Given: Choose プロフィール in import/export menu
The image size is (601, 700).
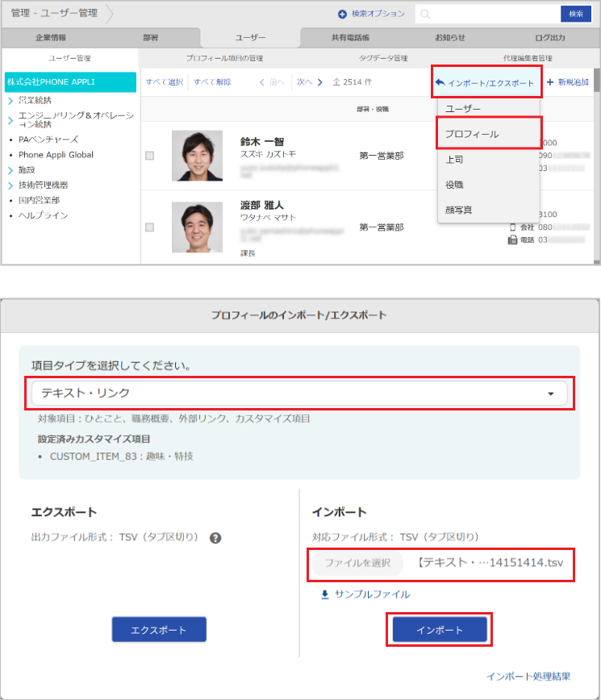Looking at the screenshot, I should (x=489, y=134).
